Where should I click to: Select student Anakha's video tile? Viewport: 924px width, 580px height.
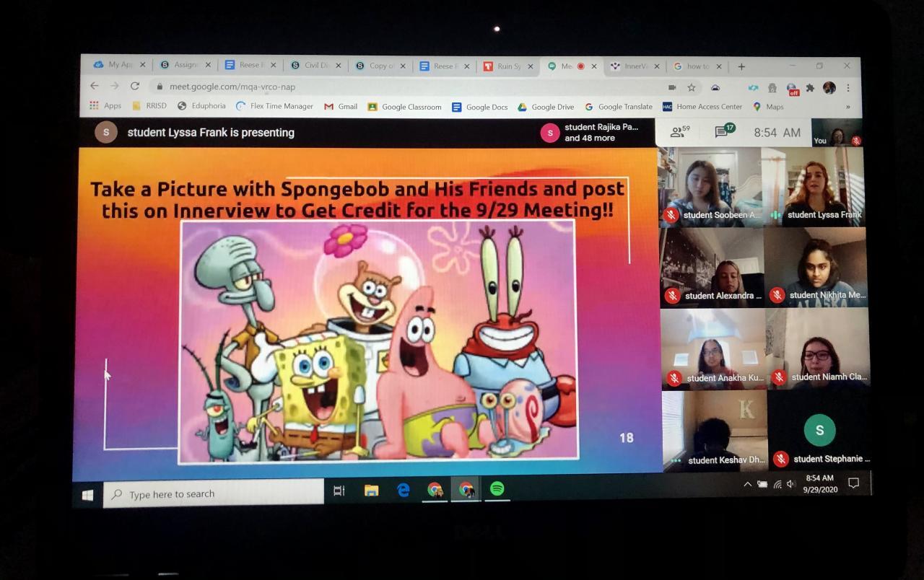click(713, 349)
